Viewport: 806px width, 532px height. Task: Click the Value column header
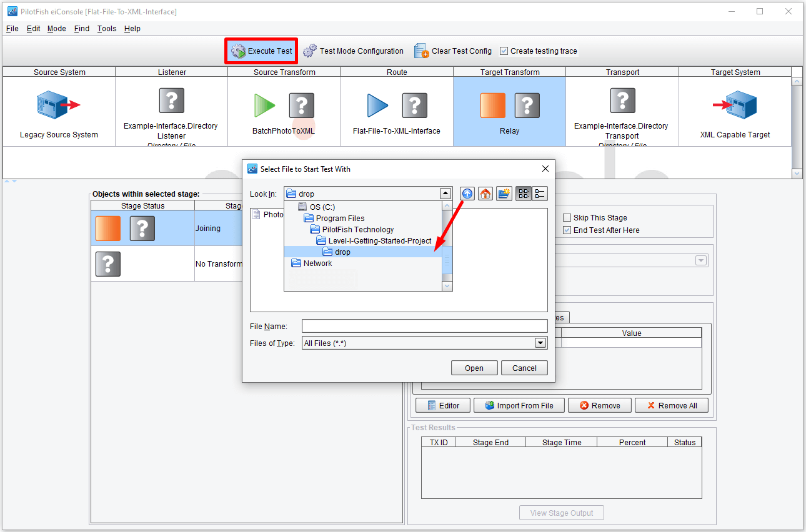pyautogui.click(x=631, y=333)
